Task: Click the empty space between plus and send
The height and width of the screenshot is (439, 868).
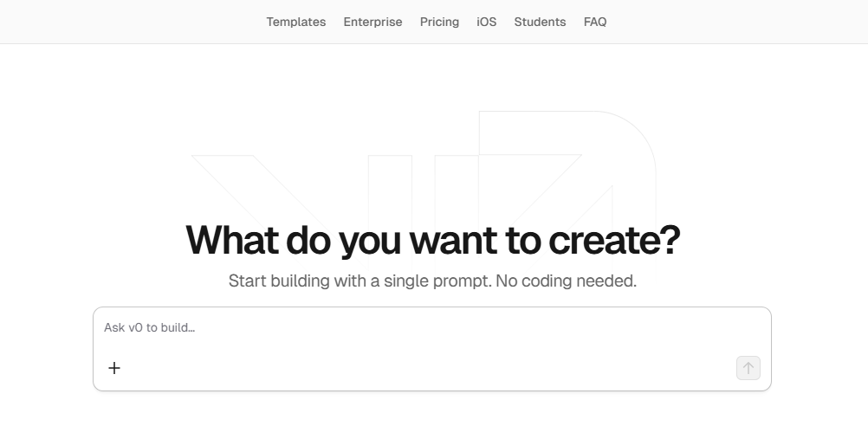Action: (424, 368)
